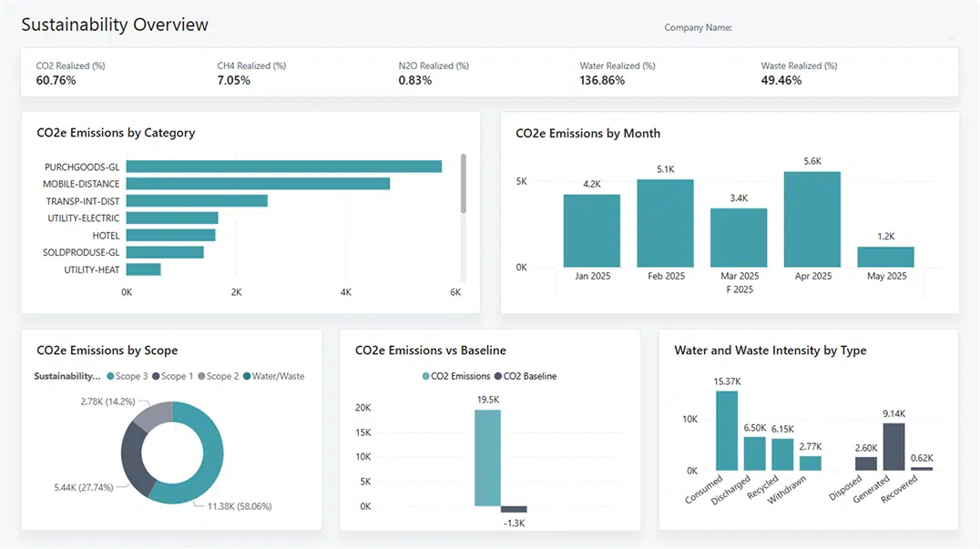Select the Scope 3 legend marker

tap(112, 374)
